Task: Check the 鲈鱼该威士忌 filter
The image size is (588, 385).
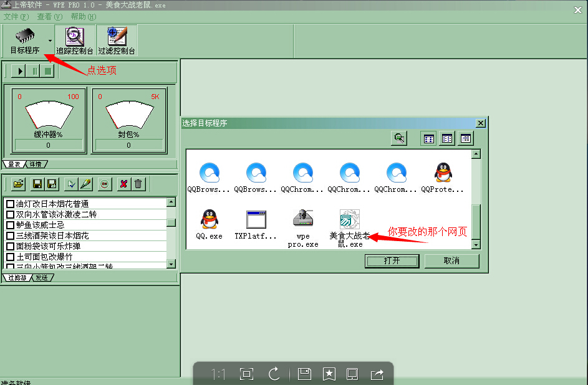Action: coord(10,225)
